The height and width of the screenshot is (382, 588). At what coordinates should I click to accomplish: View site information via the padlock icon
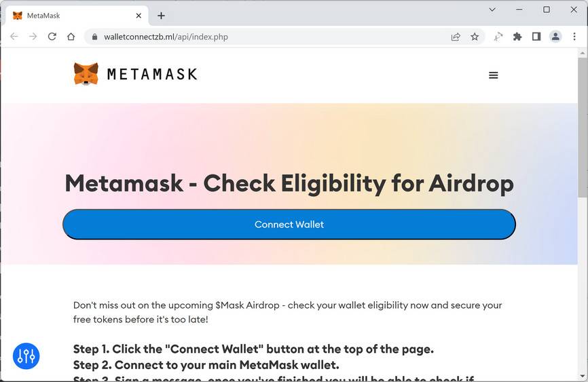pyautogui.click(x=95, y=37)
